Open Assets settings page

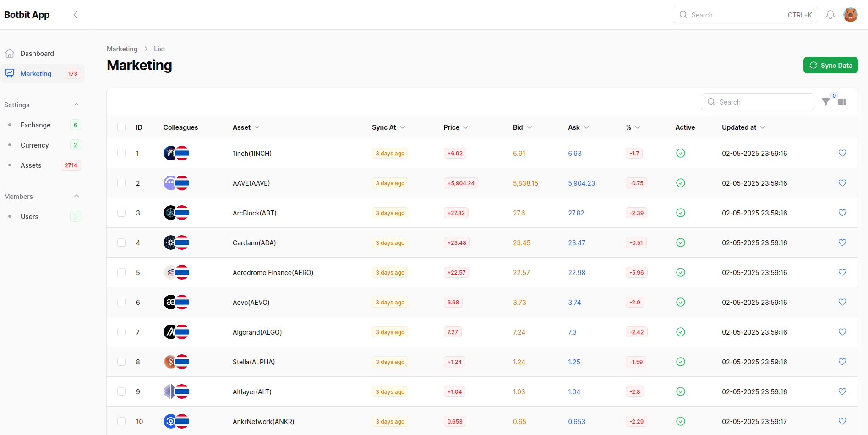[43, 165]
